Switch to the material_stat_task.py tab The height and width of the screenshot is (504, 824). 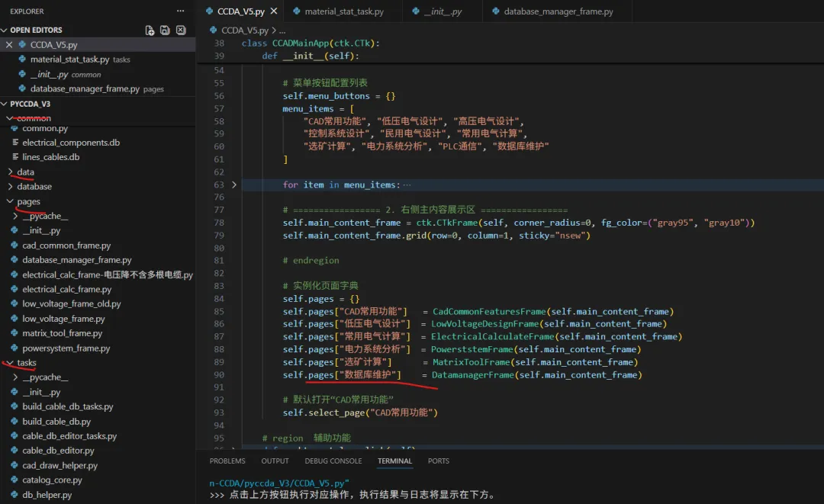pyautogui.click(x=343, y=11)
